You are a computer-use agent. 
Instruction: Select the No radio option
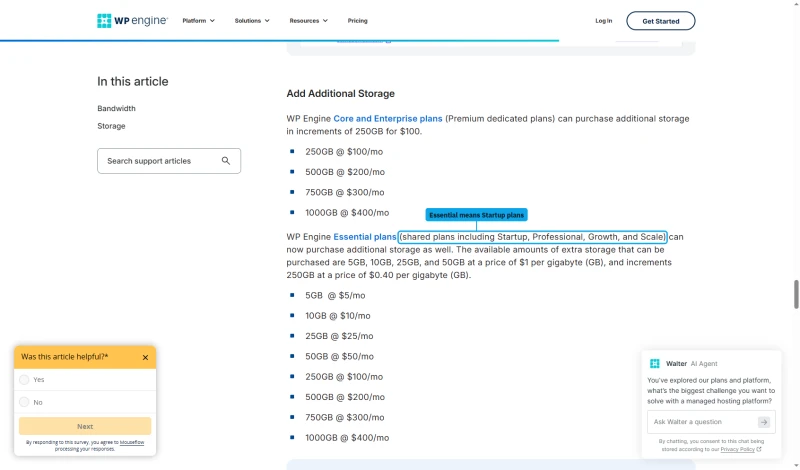24,402
